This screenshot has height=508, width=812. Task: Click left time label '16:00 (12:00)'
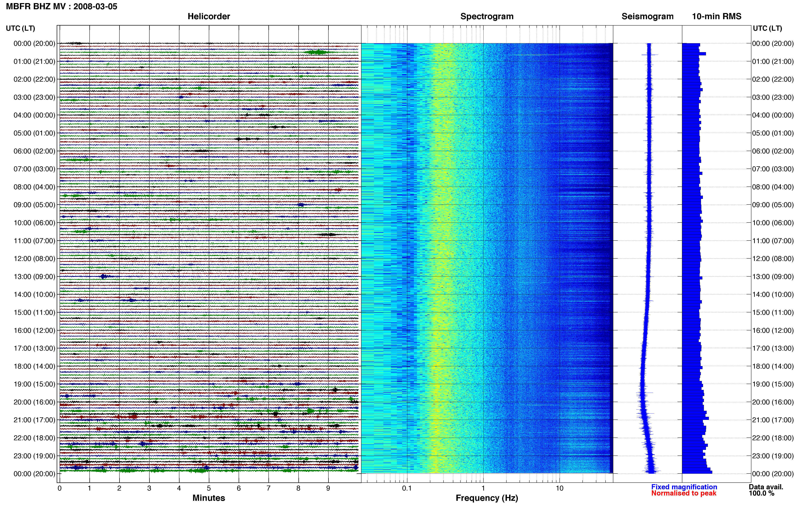[x=34, y=330]
